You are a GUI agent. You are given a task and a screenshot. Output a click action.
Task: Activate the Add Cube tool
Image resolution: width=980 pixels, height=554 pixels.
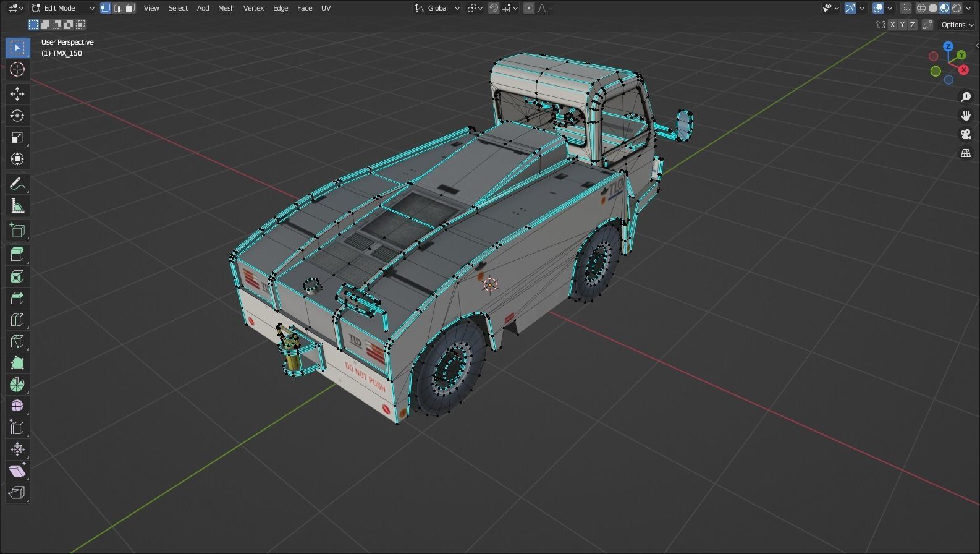[x=17, y=230]
